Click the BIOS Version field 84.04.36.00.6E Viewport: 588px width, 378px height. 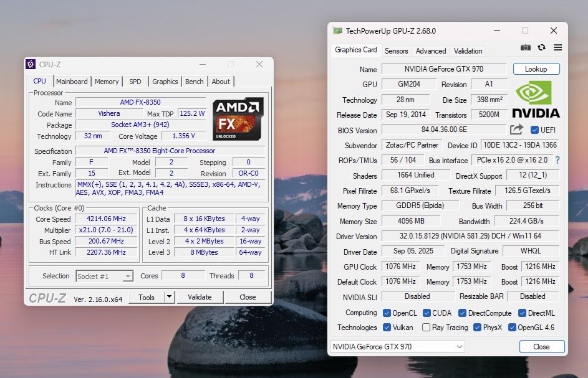(444, 130)
